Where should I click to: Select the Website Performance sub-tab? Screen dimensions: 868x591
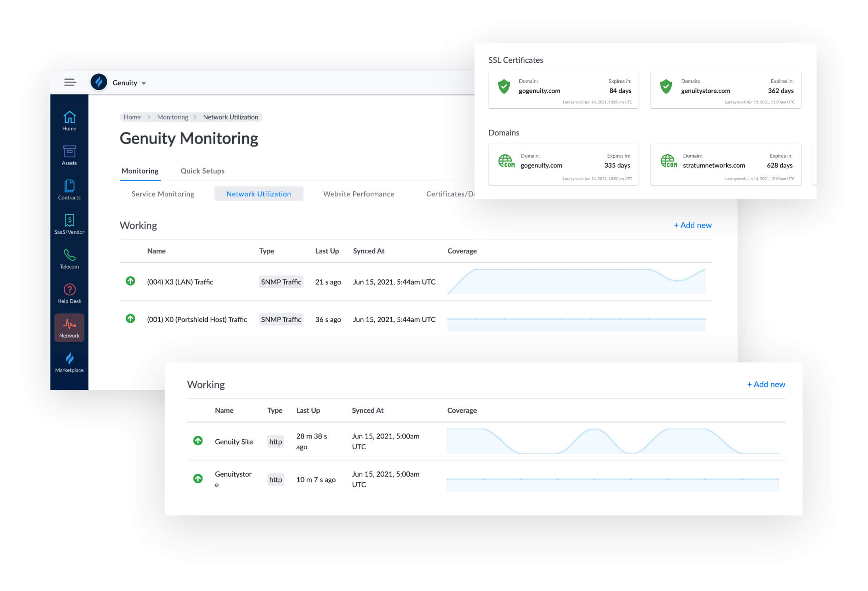coord(359,194)
